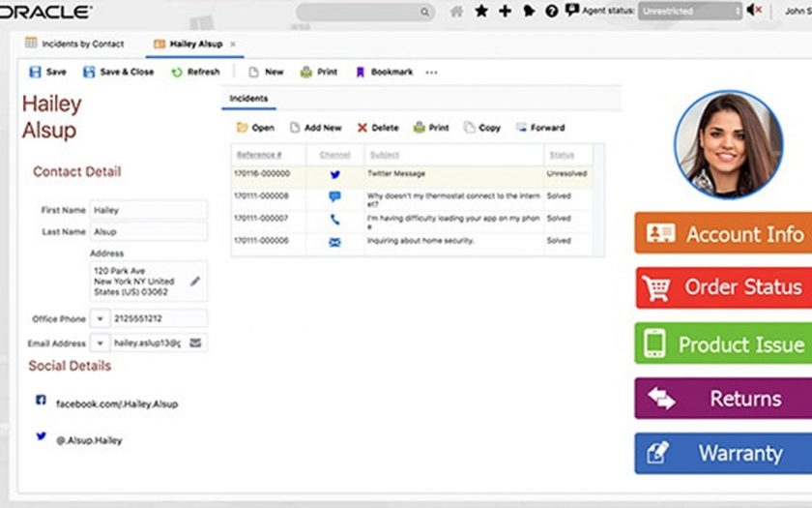Viewport: 812px width, 508px height.
Task: Click the plus icon in top bar
Action: 505,11
